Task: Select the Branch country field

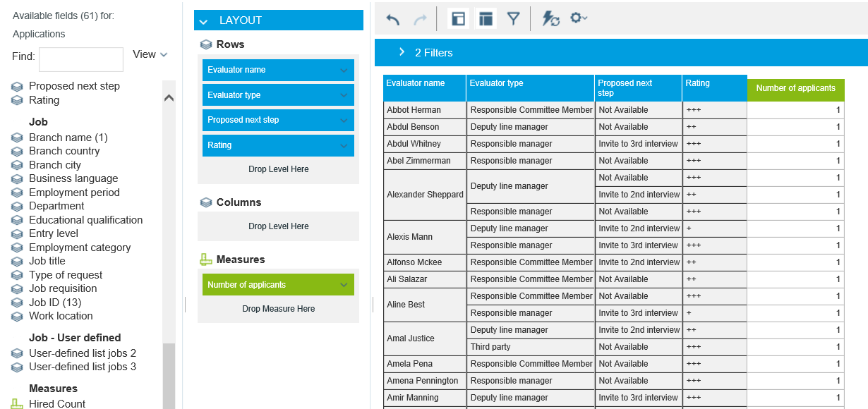Action: coord(64,151)
